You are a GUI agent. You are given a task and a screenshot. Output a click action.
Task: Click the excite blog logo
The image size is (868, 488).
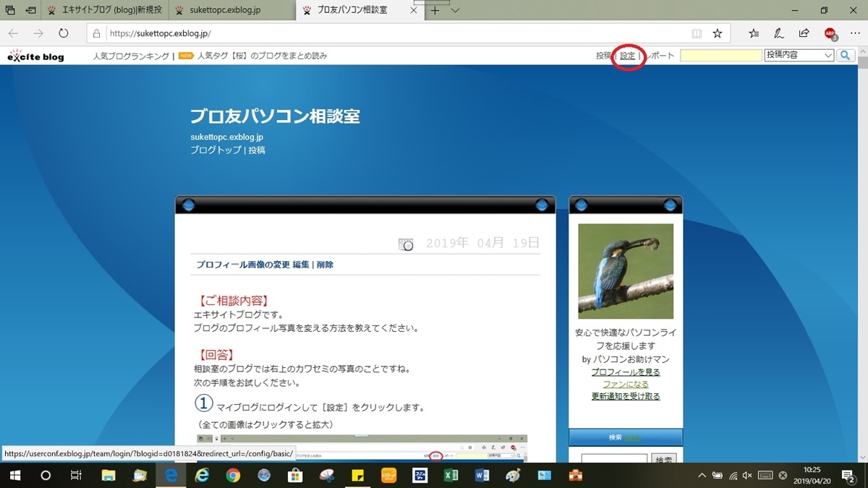point(36,56)
